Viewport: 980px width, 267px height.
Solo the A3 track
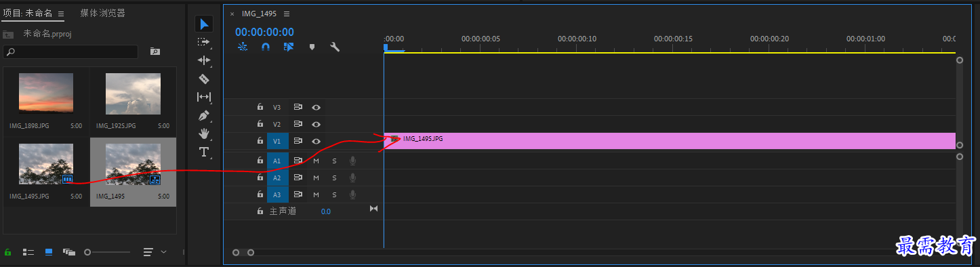[334, 194]
